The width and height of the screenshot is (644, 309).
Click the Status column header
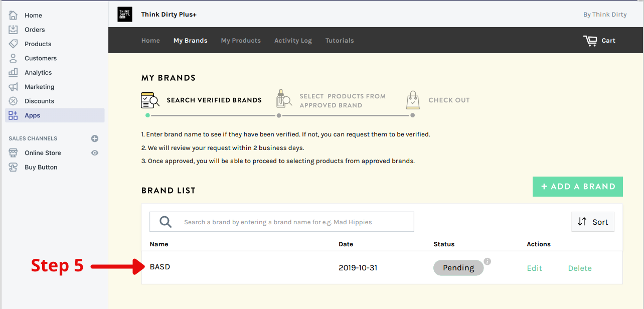pyautogui.click(x=444, y=244)
